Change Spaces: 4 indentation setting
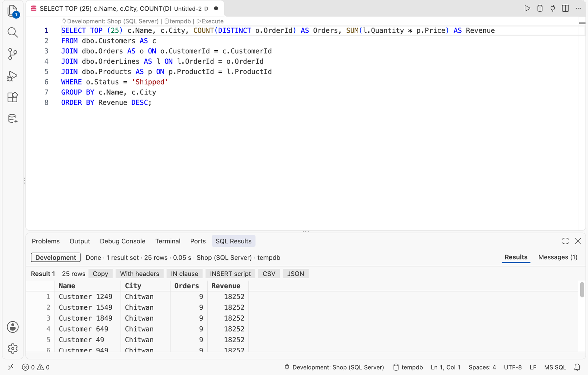The image size is (588, 375). (x=482, y=367)
